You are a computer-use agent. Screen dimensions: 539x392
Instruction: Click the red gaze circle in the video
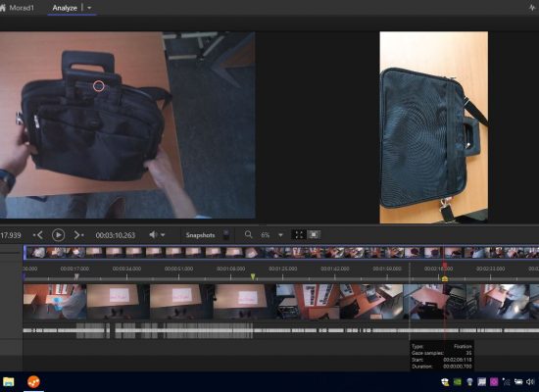(x=99, y=86)
